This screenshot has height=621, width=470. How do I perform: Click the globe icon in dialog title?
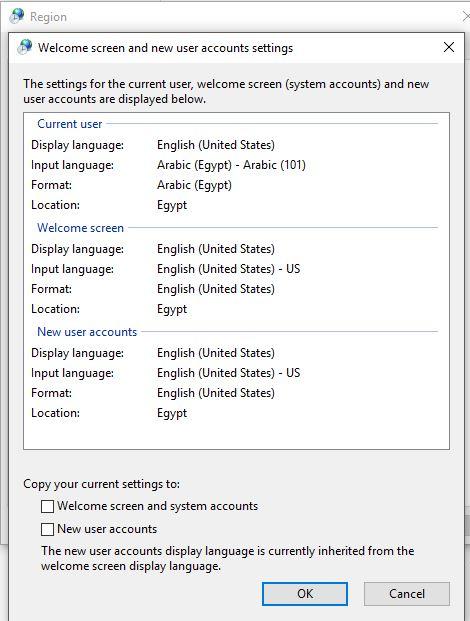click(x=25, y=47)
